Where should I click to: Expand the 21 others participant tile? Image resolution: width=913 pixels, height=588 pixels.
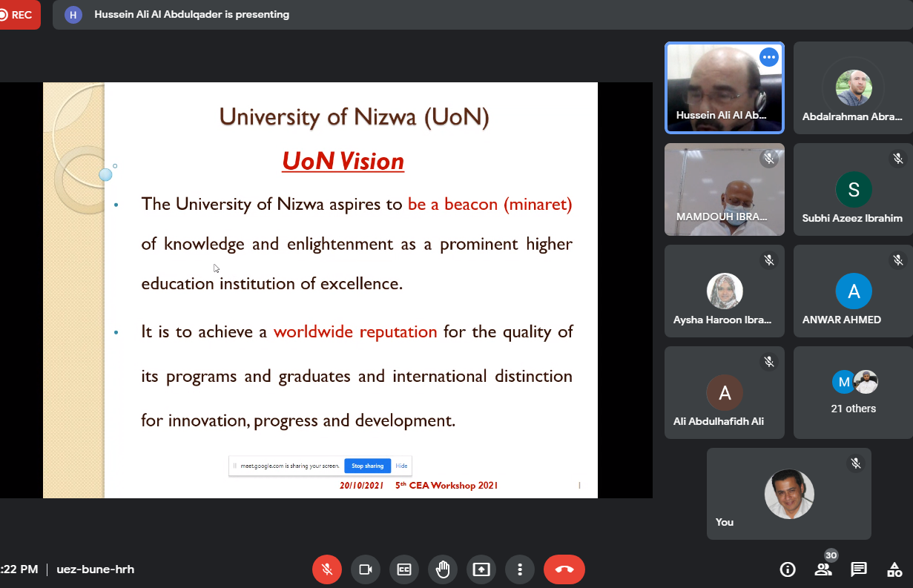pyautogui.click(x=853, y=393)
